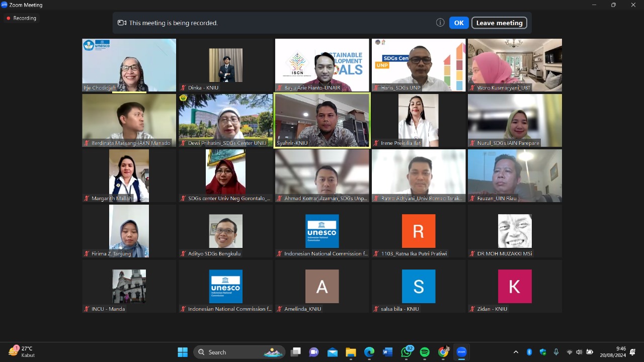644x362 pixels.
Task: Show hidden system tray icons
Action: click(x=516, y=352)
